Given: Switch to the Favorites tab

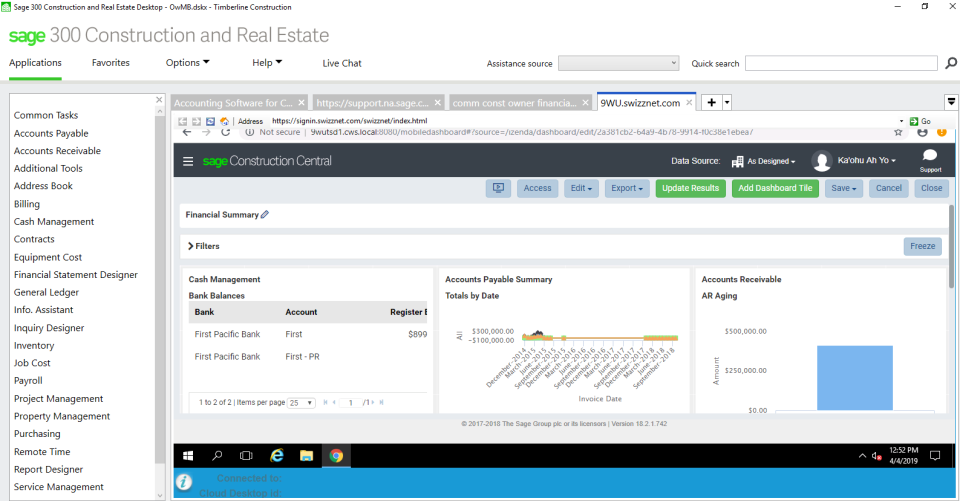Looking at the screenshot, I should (111, 62).
